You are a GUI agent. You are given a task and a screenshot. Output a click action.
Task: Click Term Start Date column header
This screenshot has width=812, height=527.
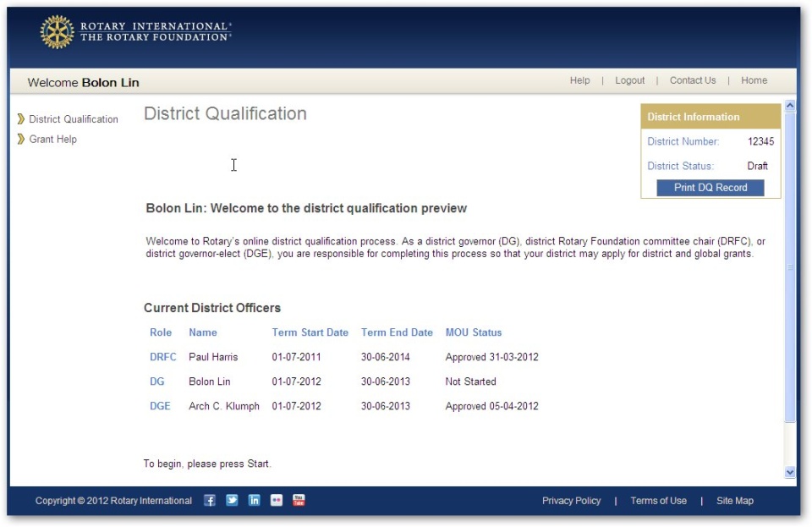click(310, 332)
